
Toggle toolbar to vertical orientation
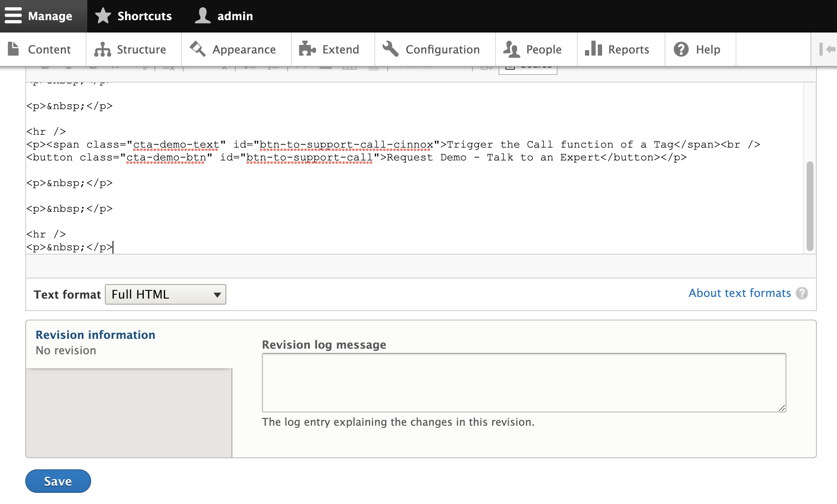[x=827, y=49]
